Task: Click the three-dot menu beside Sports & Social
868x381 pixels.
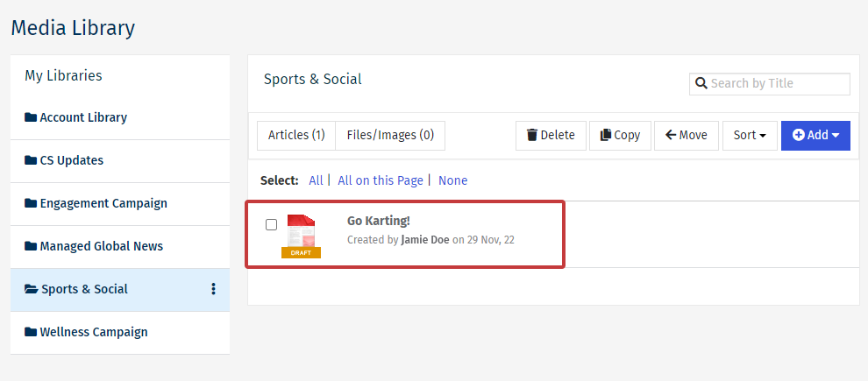Action: [x=213, y=289]
